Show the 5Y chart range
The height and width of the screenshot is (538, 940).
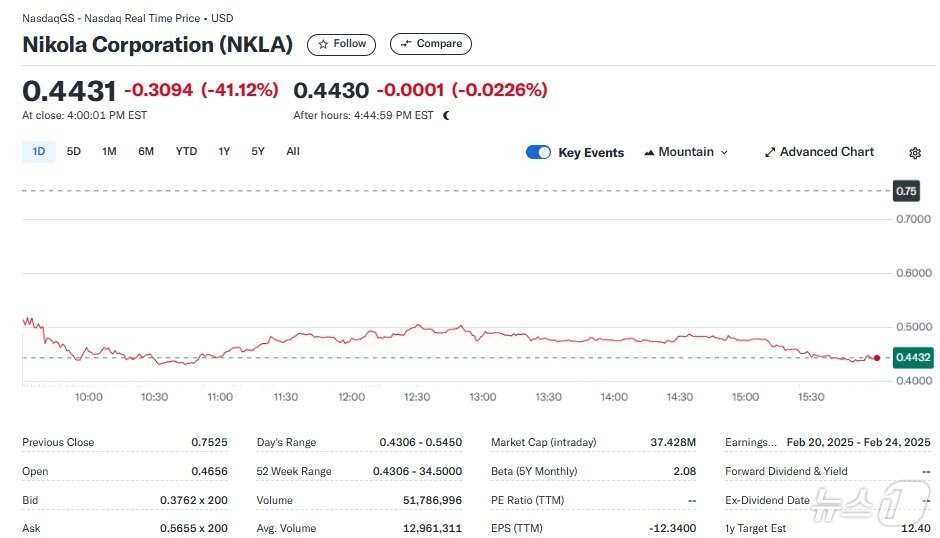click(258, 152)
